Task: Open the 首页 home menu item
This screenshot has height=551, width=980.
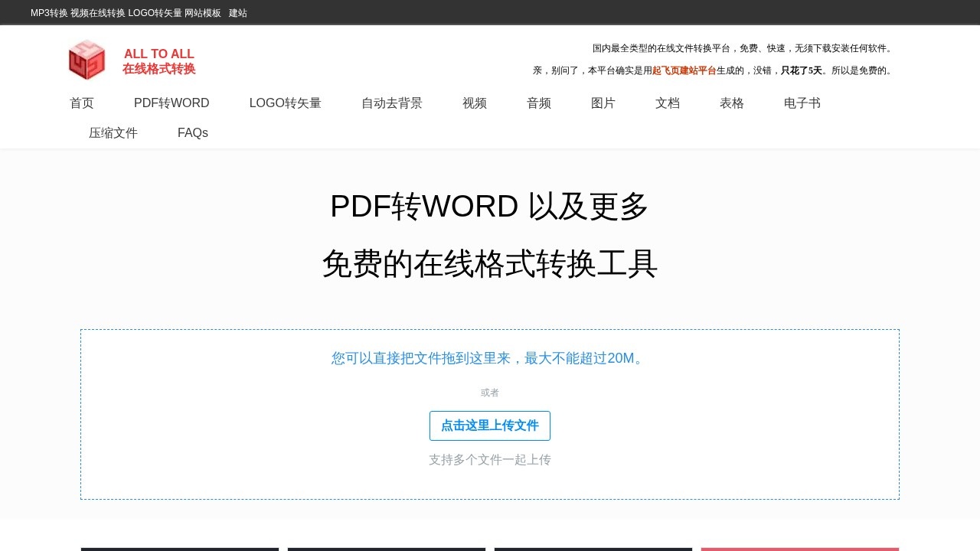Action: click(82, 103)
